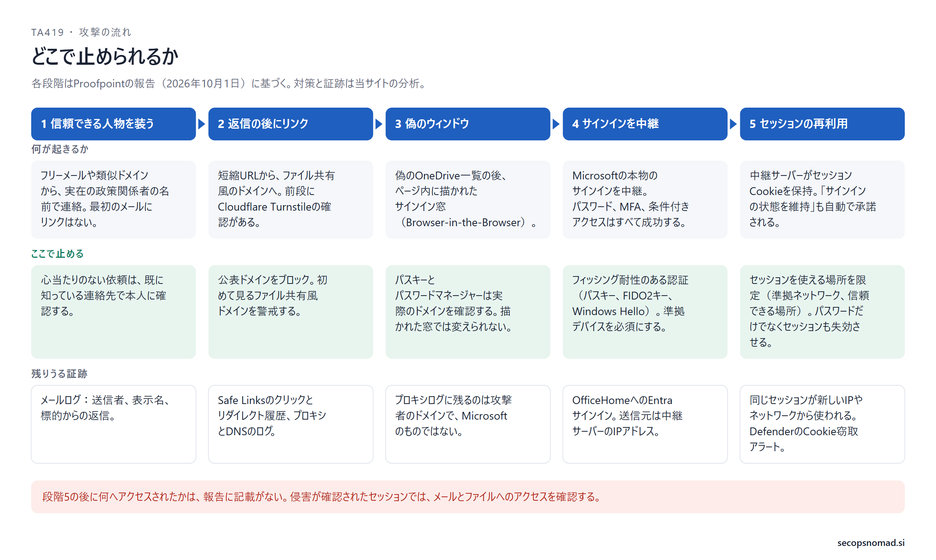This screenshot has width=936, height=560.
Task: Click the card mentioning Browser-in-the-Browser
Action: point(468,199)
